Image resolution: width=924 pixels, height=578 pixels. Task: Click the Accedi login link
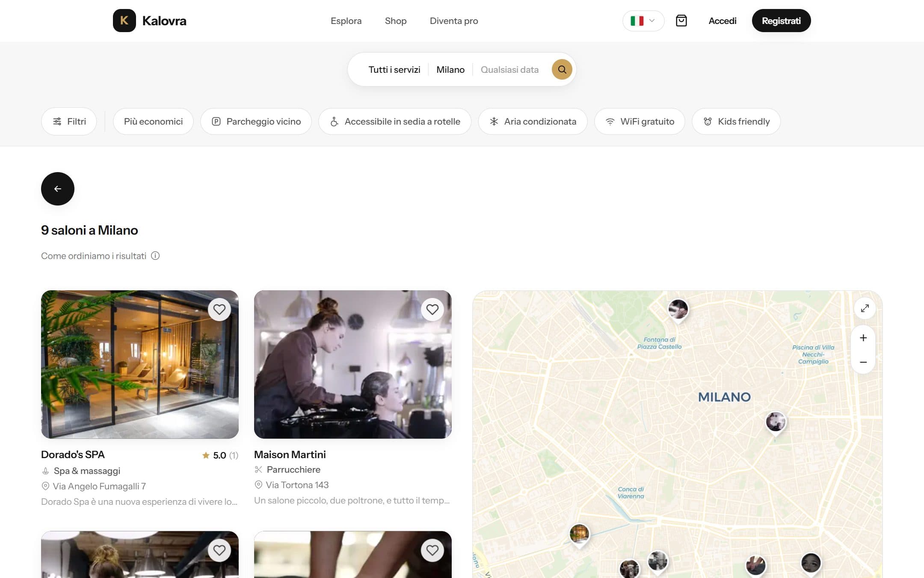coord(722,21)
